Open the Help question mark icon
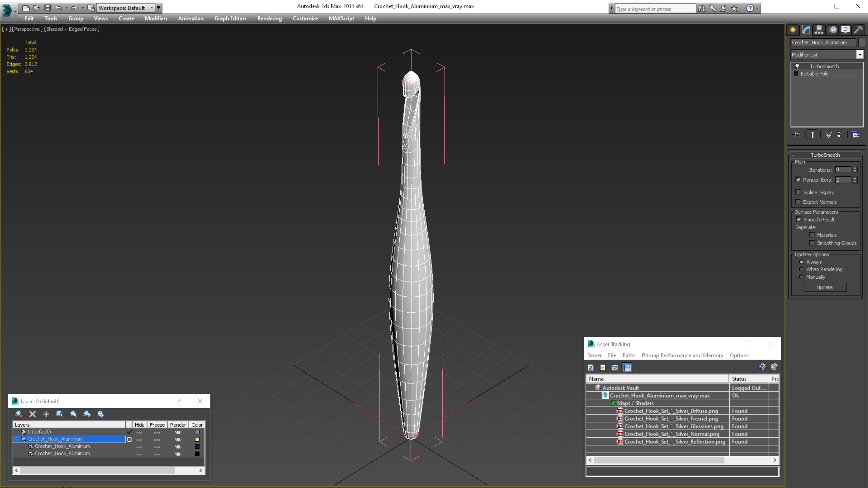Screen dimensions: 868x488 [750, 8]
